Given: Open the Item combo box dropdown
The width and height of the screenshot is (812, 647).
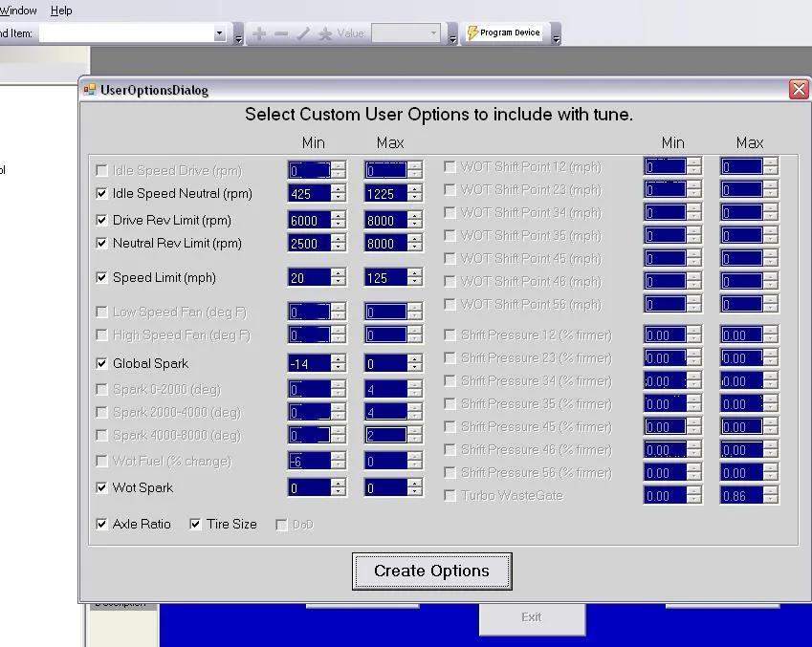Looking at the screenshot, I should click(220, 33).
